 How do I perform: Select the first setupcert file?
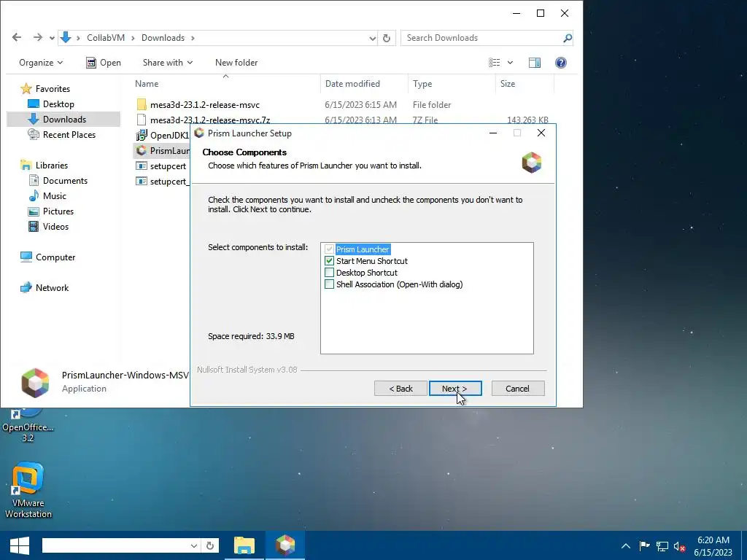coord(161,166)
